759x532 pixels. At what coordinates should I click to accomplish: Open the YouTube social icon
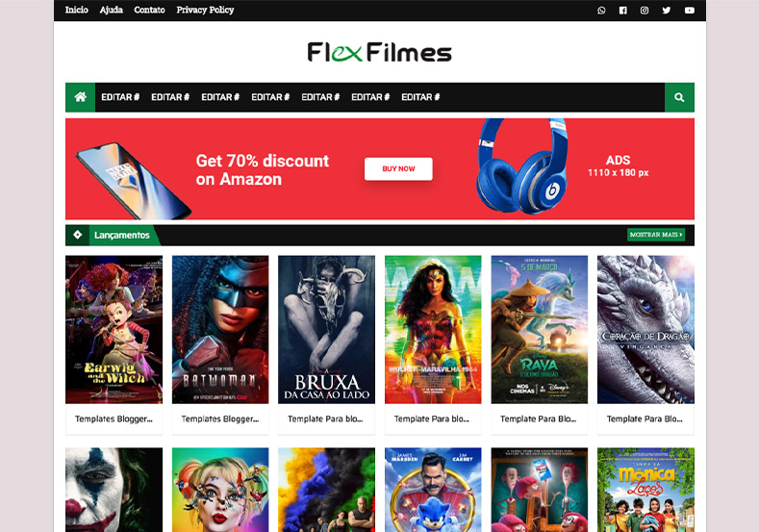[690, 11]
